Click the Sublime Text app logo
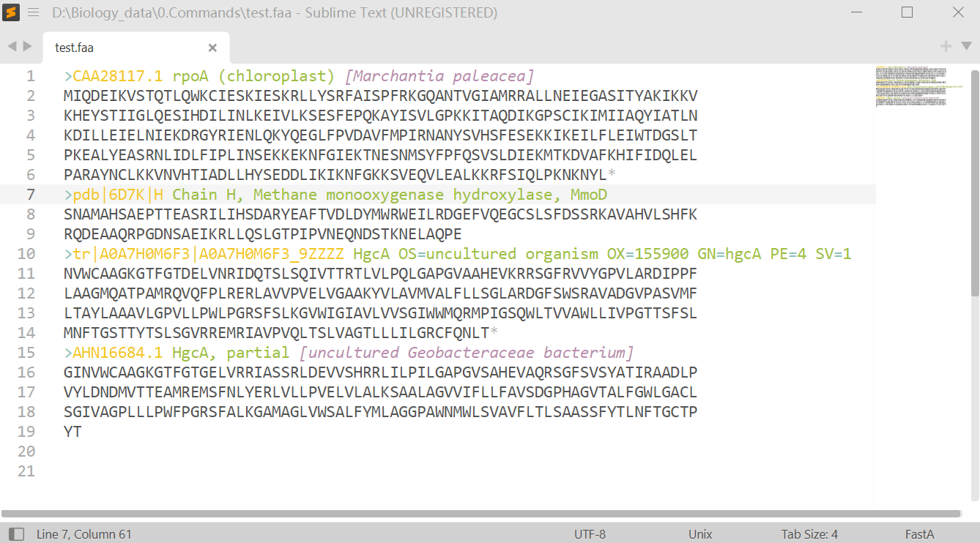Image resolution: width=980 pixels, height=543 pixels. (x=11, y=12)
